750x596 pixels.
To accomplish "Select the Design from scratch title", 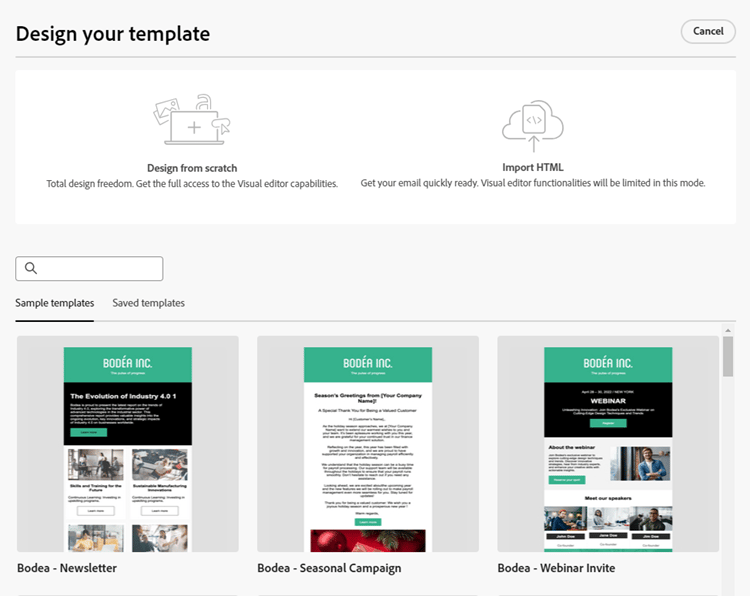I will pyautogui.click(x=192, y=168).
